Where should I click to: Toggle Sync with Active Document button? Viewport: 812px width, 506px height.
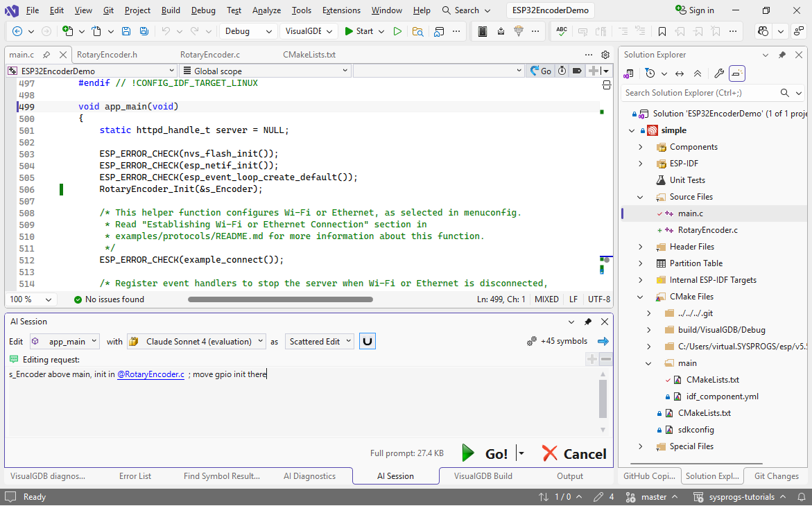(x=680, y=73)
